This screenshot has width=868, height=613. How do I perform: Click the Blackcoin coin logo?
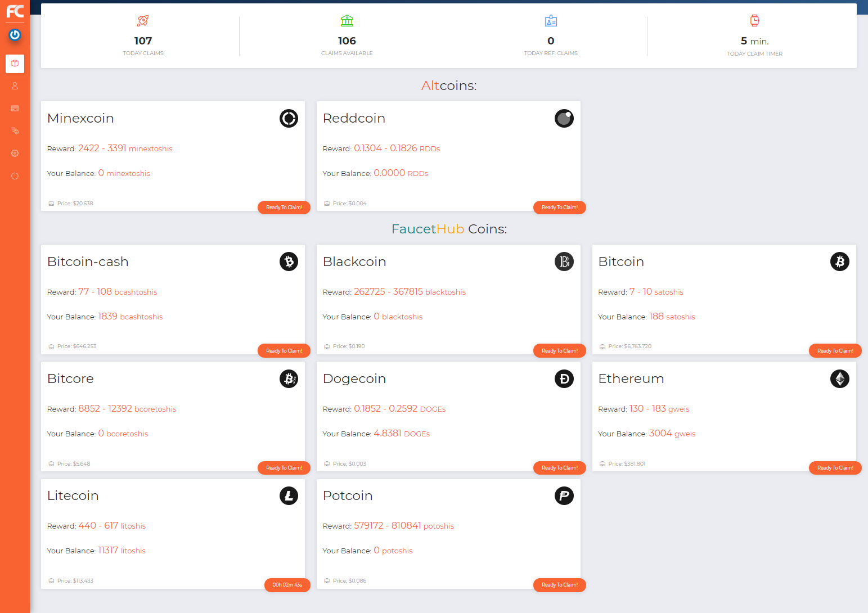pyautogui.click(x=564, y=262)
